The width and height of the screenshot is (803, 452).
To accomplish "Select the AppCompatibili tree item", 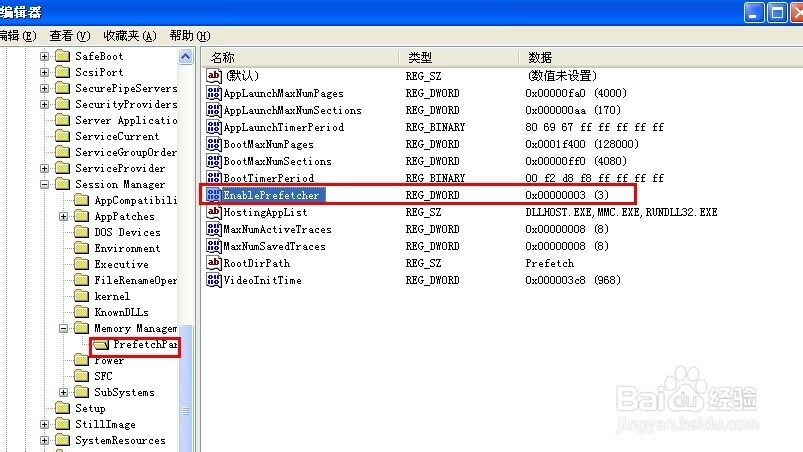I will click(136, 200).
